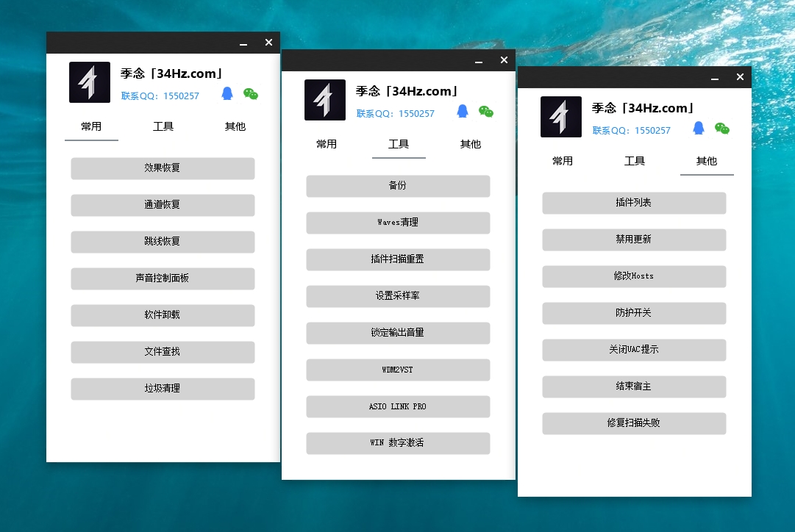Select the 工具 tab in middle window
This screenshot has height=532, width=795.
(x=399, y=145)
